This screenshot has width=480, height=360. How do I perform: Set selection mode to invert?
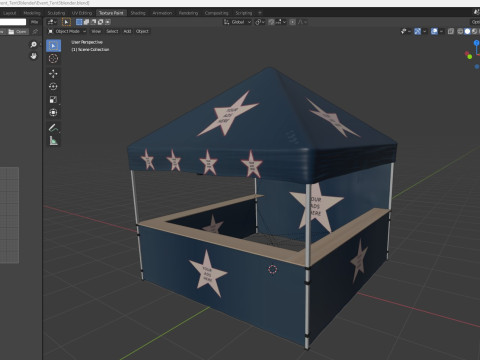coord(100,22)
